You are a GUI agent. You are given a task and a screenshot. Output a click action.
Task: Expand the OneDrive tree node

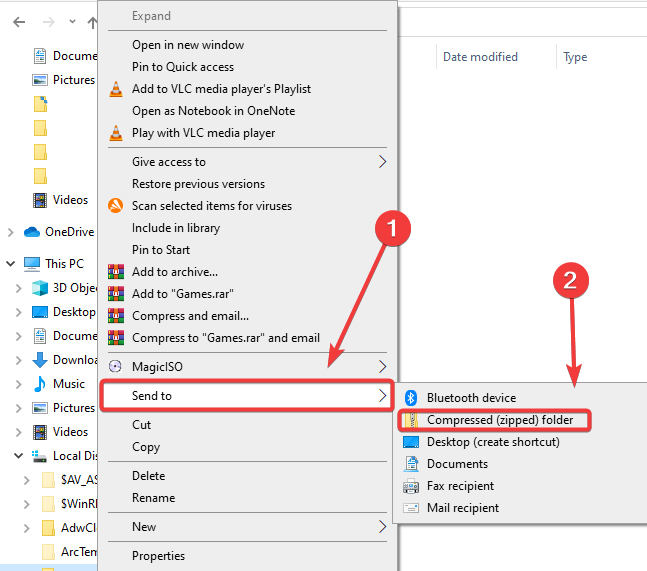click(11, 232)
